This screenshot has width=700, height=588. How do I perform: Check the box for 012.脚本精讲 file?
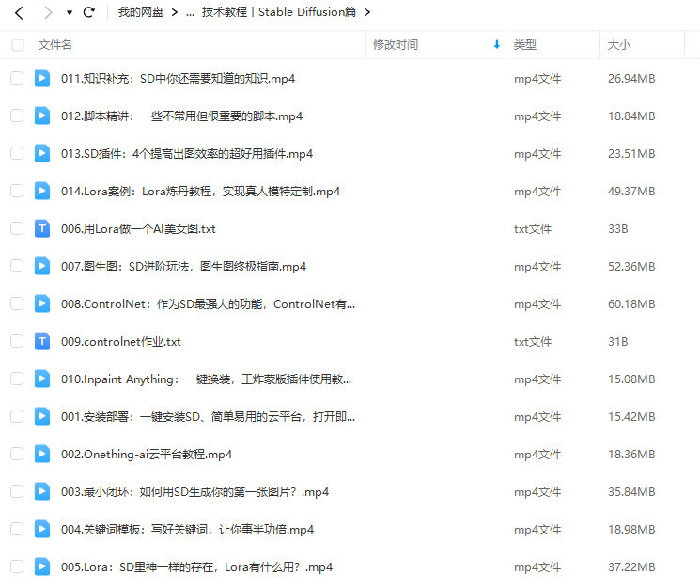[x=17, y=116]
